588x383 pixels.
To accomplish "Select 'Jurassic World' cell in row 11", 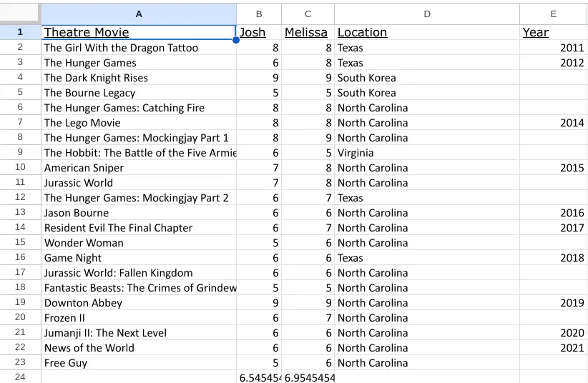I will click(x=139, y=182).
